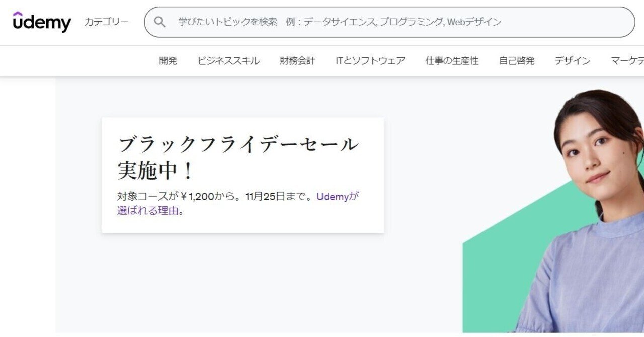Open the カテゴリー menu
The width and height of the screenshot is (644, 337).
[107, 22]
